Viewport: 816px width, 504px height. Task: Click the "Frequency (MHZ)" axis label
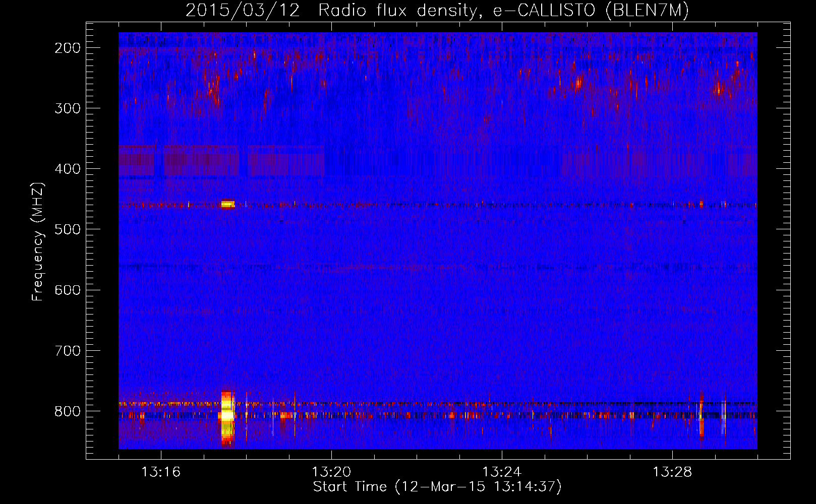pyautogui.click(x=38, y=242)
